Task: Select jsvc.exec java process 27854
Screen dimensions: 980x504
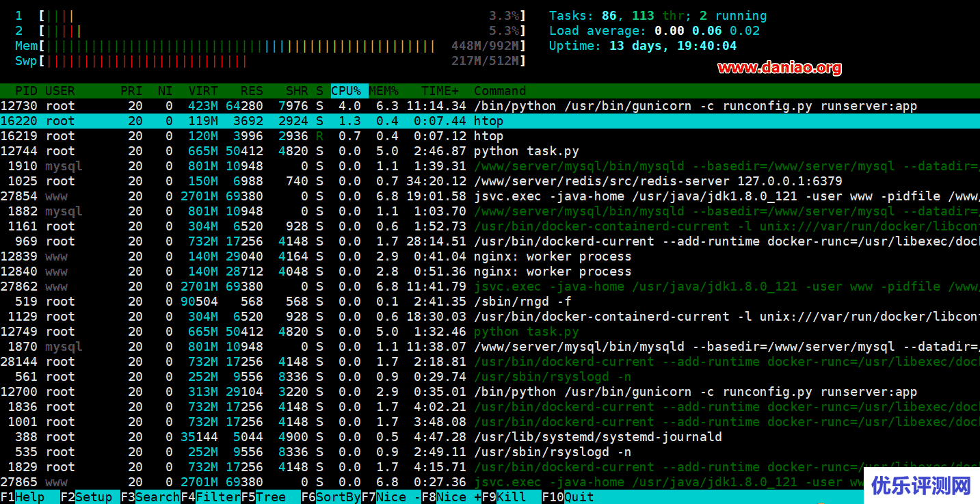Action: [490, 196]
